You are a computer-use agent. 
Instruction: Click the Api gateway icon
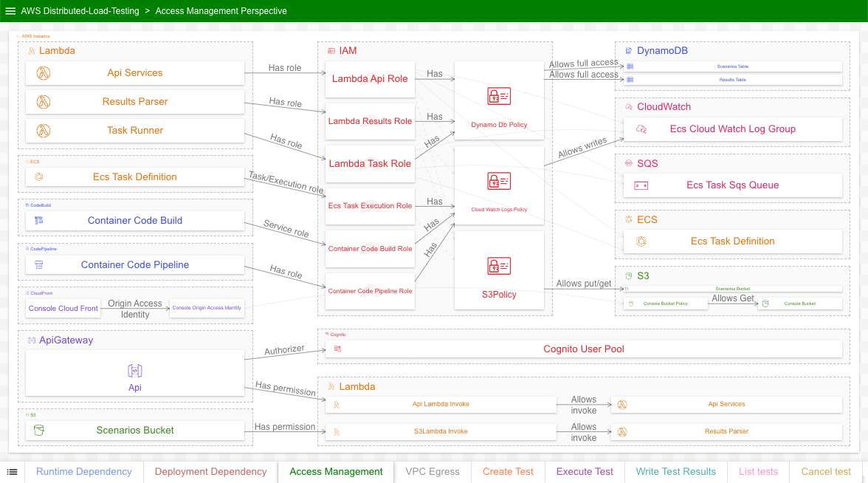pyautogui.click(x=135, y=371)
